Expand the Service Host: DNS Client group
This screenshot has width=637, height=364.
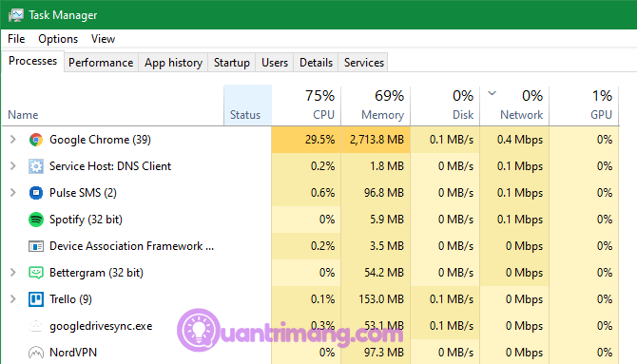coord(13,166)
